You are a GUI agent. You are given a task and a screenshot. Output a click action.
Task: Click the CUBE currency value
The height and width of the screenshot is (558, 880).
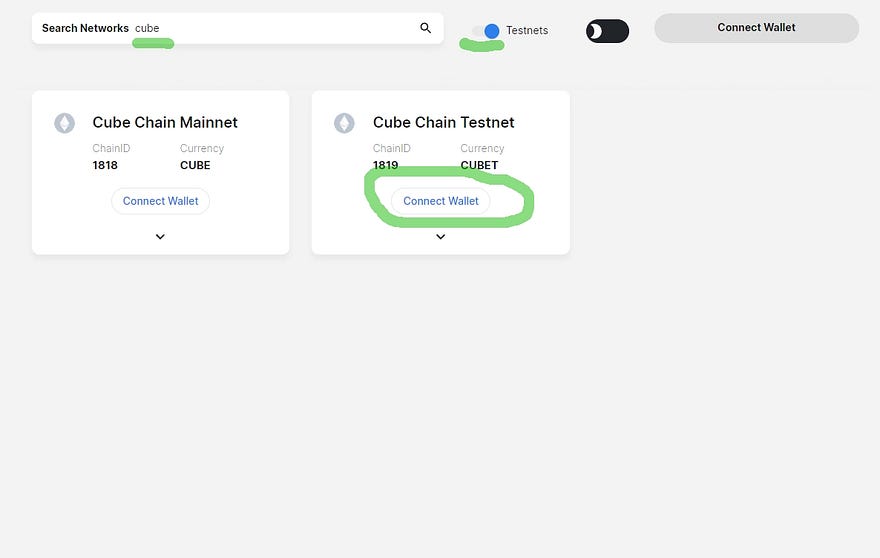(195, 165)
